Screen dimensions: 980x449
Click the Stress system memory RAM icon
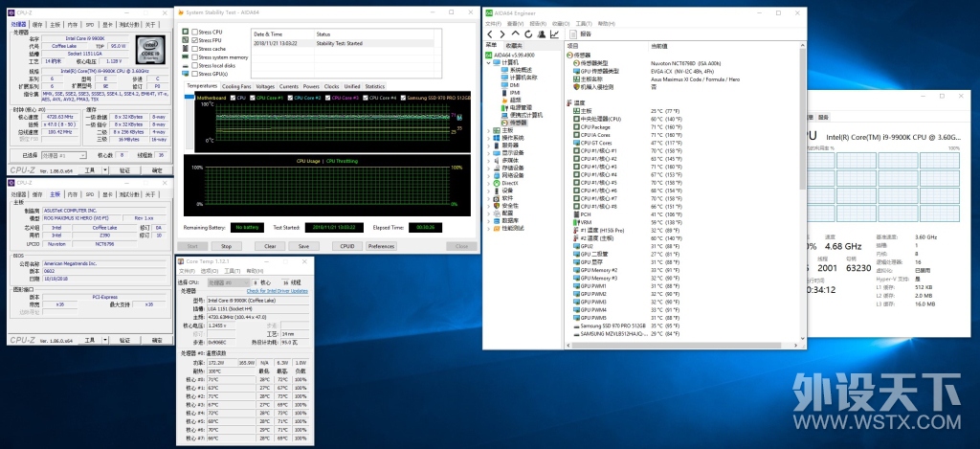(x=185, y=56)
